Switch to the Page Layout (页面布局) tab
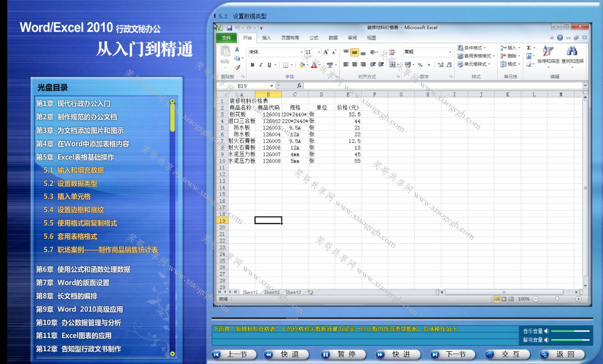603x364 pixels. click(290, 38)
